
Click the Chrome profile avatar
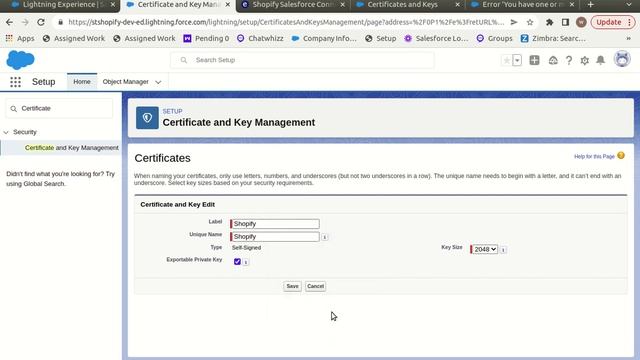point(581,22)
